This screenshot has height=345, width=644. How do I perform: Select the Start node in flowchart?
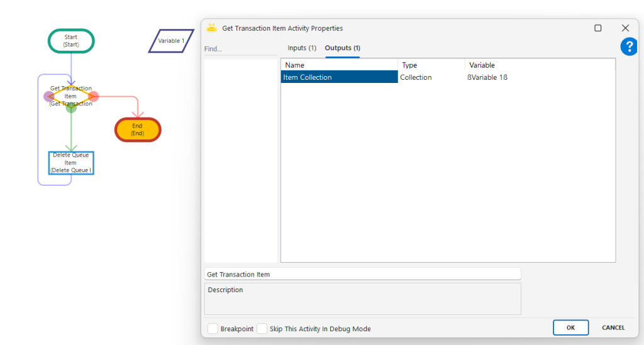coord(71,41)
